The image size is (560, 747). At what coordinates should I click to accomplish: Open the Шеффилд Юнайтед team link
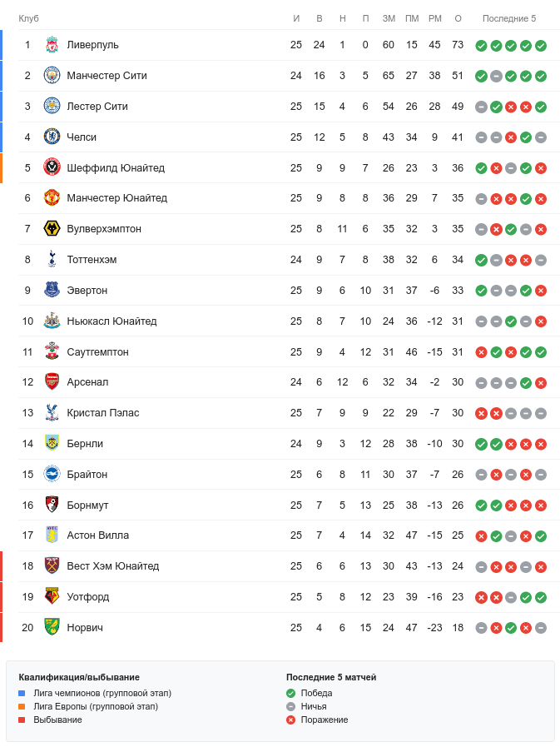pyautogui.click(x=116, y=168)
